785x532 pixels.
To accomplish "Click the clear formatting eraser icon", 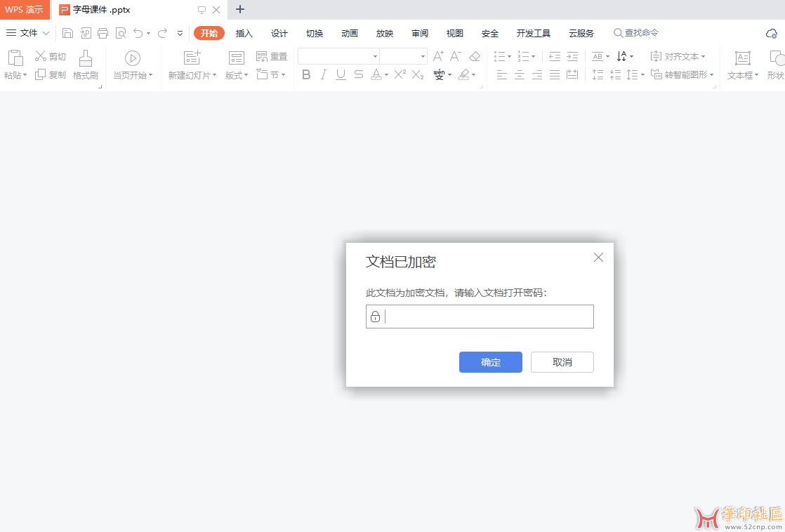I will (x=475, y=56).
